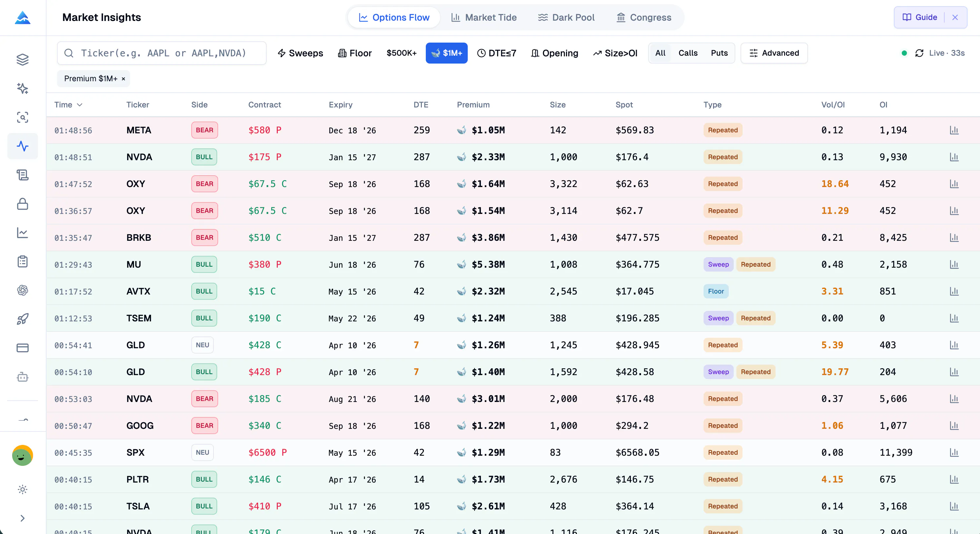The image size is (980, 534).
Task: Open chart for the PLTR row
Action: [x=954, y=480]
